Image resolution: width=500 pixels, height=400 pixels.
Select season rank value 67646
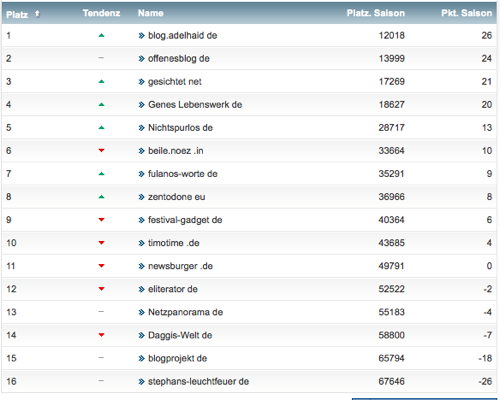pyautogui.click(x=392, y=381)
